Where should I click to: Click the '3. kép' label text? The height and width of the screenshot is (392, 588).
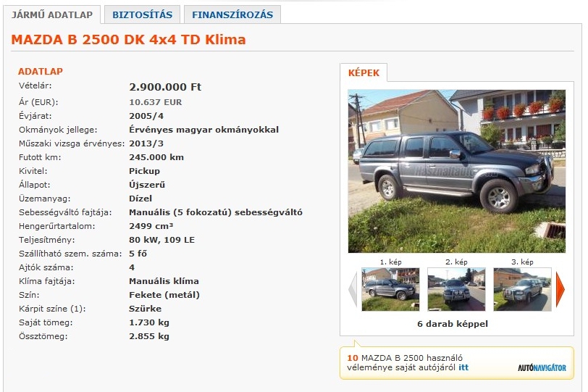click(x=522, y=262)
